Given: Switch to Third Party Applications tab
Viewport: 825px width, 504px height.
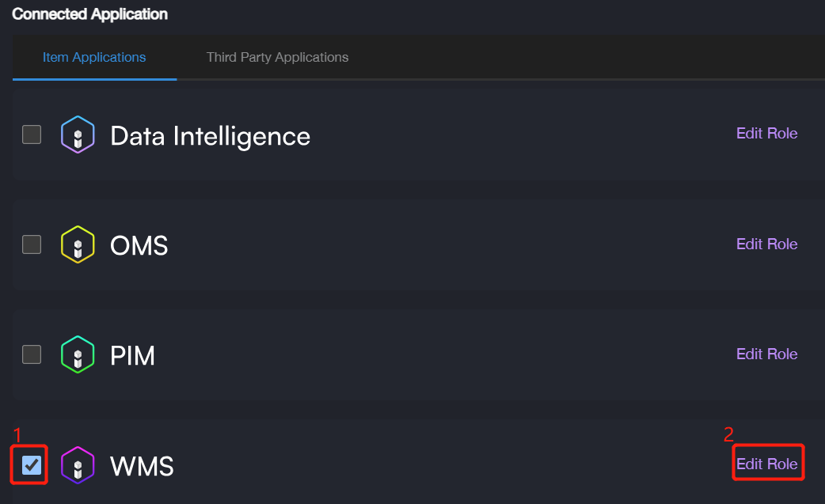Looking at the screenshot, I should coord(277,57).
